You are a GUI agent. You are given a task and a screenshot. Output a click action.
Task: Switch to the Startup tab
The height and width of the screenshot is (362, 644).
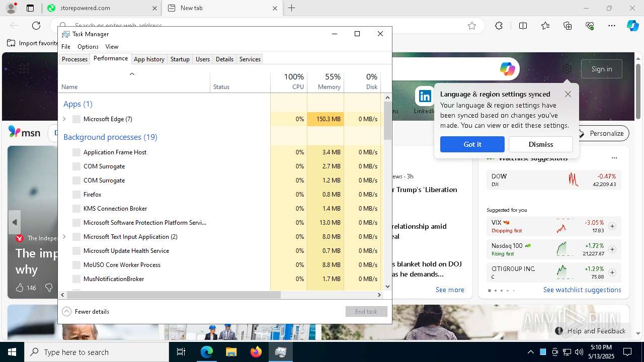click(180, 59)
